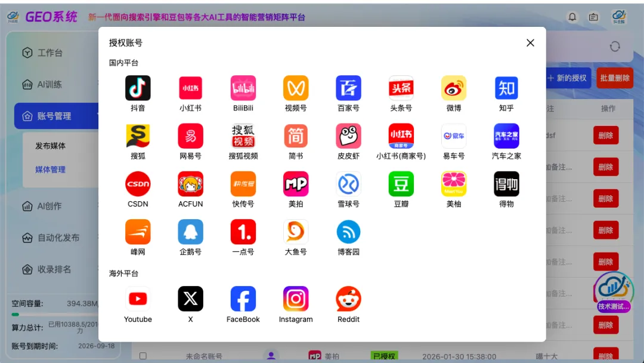Open the clipboard icon in the header

click(593, 17)
